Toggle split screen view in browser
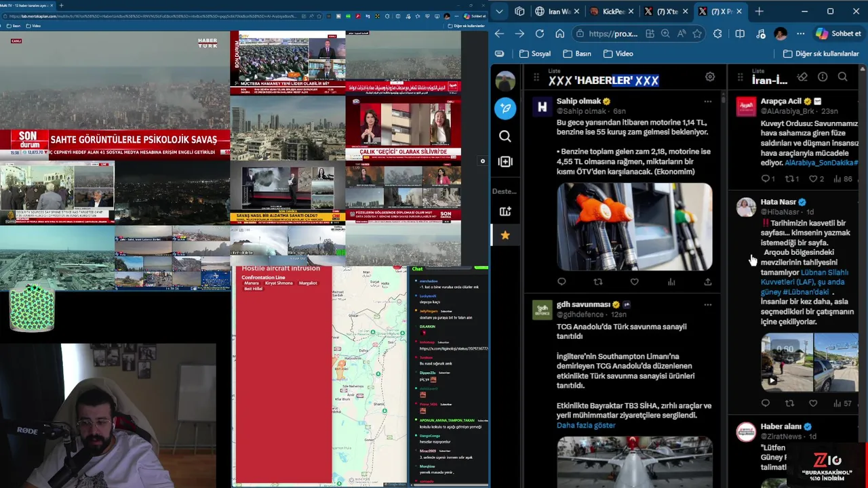This screenshot has width=868, height=488. pos(740,33)
